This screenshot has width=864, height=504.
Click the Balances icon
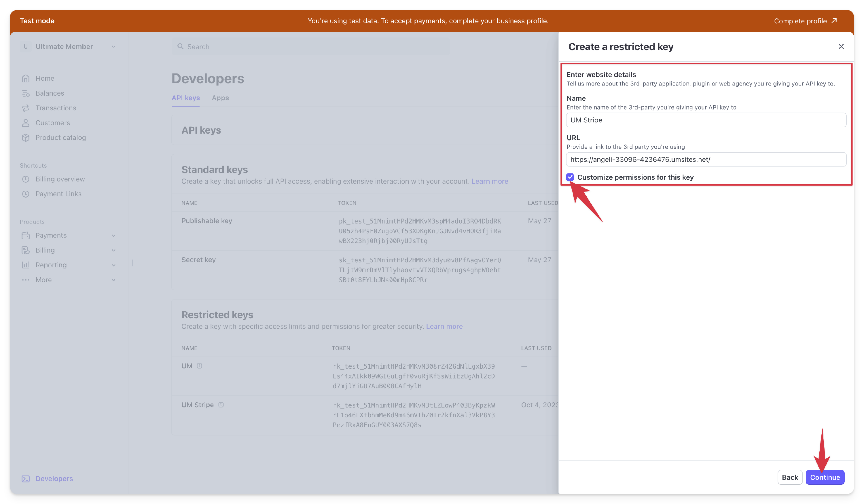click(25, 93)
